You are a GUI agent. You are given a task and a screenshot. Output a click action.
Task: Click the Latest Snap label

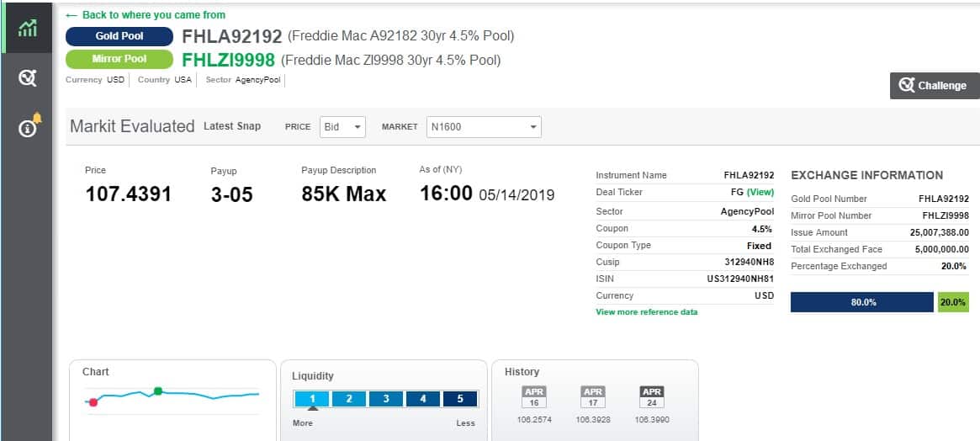coord(232,126)
